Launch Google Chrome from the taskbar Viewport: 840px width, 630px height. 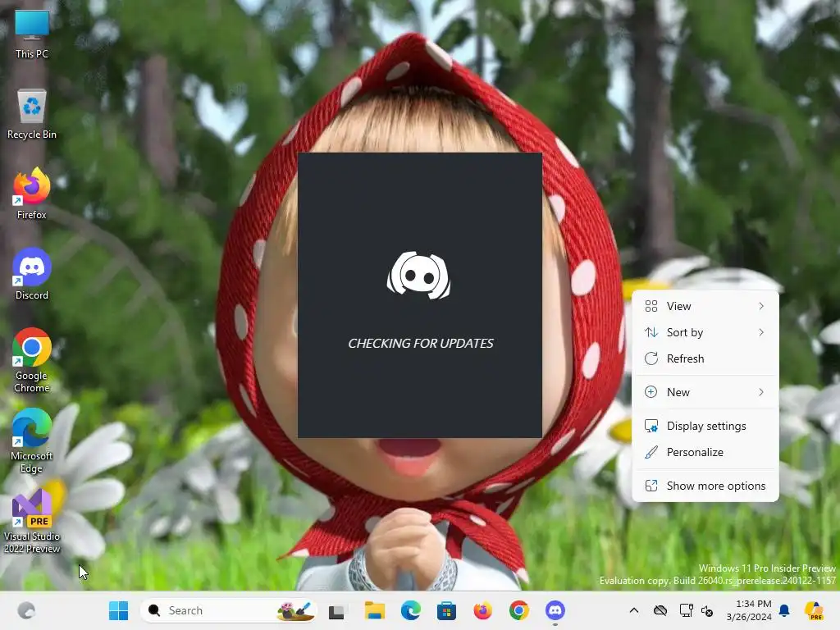tap(518, 610)
